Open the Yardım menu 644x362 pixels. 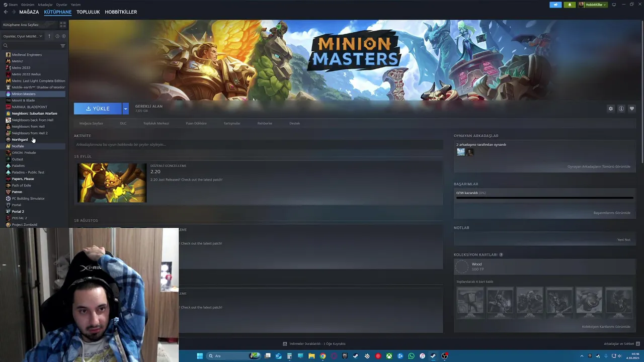coord(75,5)
